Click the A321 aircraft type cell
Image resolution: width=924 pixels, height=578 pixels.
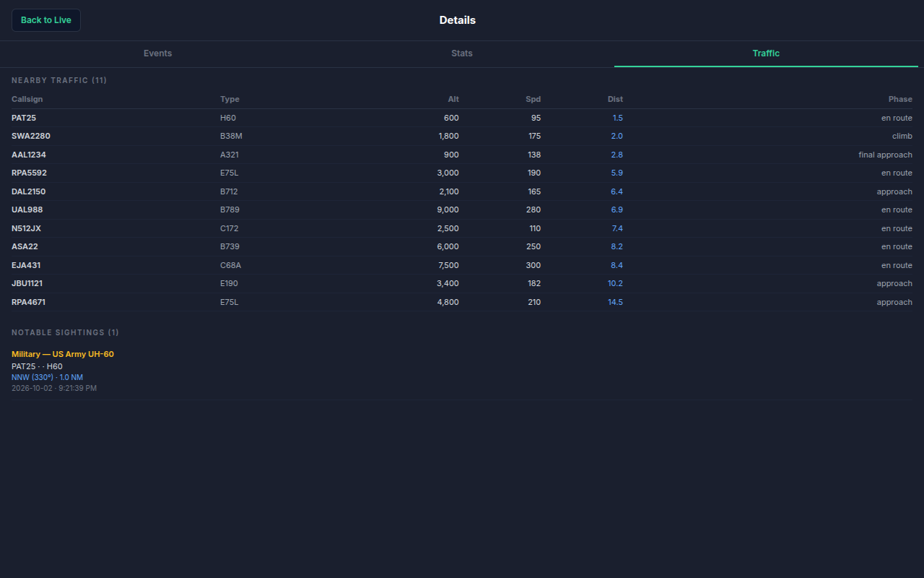coord(230,155)
